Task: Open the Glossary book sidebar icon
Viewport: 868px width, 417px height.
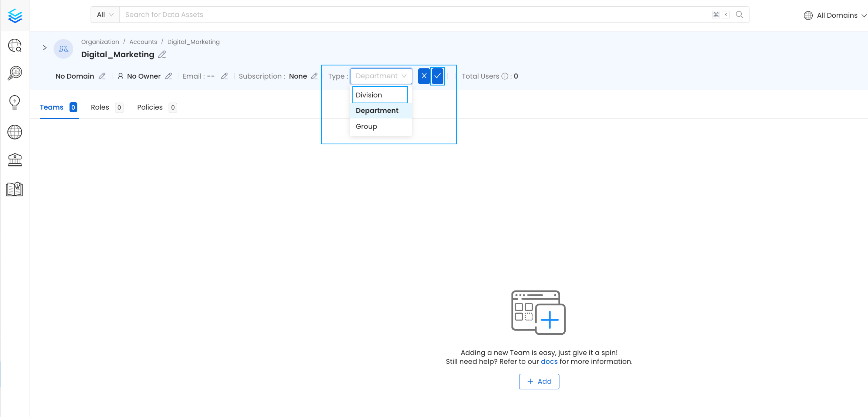Action: [x=15, y=189]
